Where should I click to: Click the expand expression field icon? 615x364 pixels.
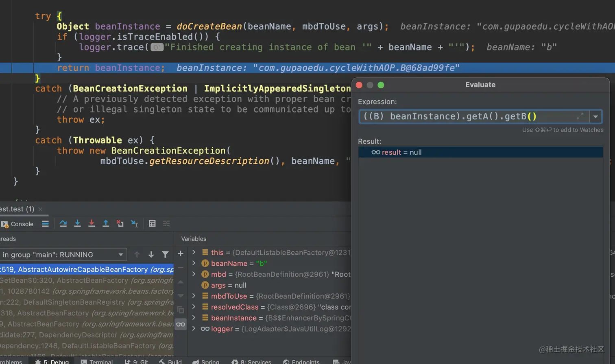point(580,117)
